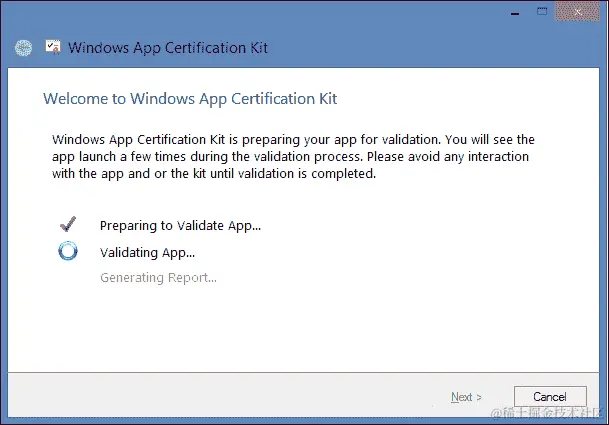This screenshot has height=425, width=609.
Task: Click the checkmark beside Preparing to Validate App
Action: [68, 224]
